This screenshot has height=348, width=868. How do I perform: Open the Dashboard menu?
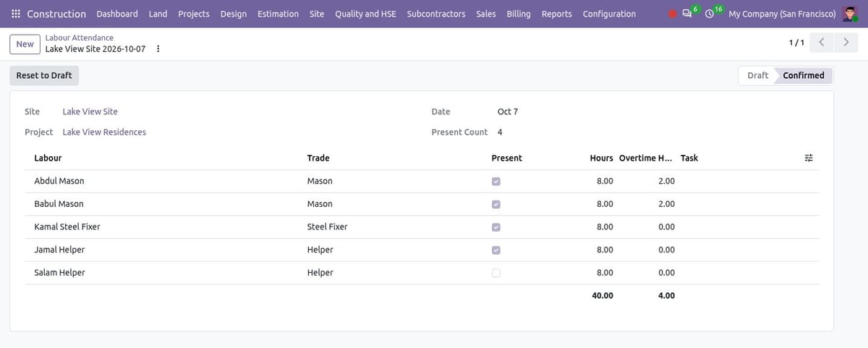(x=117, y=14)
